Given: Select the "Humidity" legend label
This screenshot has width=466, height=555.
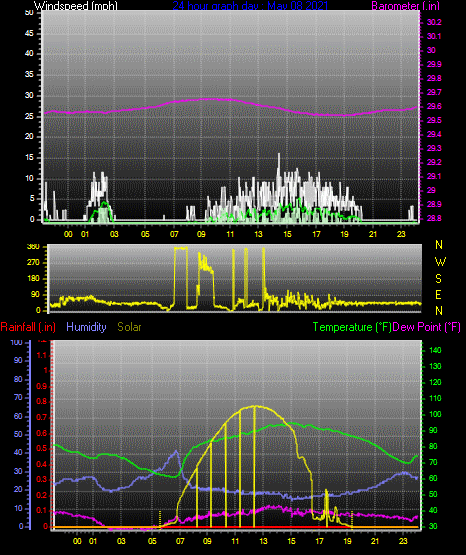Looking at the screenshot, I should (x=86, y=327).
